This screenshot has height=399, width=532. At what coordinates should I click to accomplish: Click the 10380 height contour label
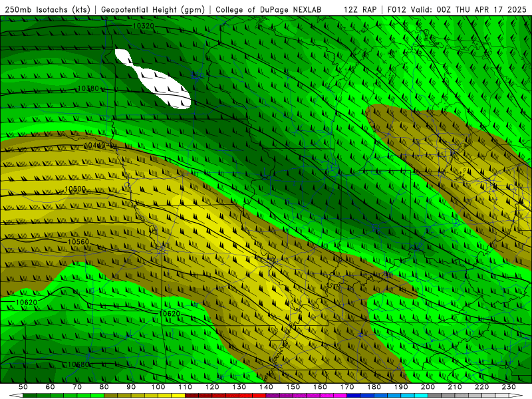click(88, 88)
